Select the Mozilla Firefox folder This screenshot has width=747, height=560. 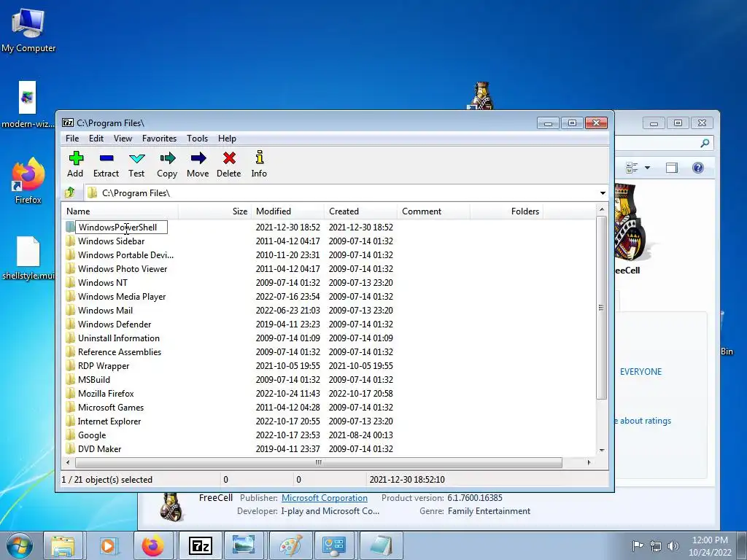point(106,393)
